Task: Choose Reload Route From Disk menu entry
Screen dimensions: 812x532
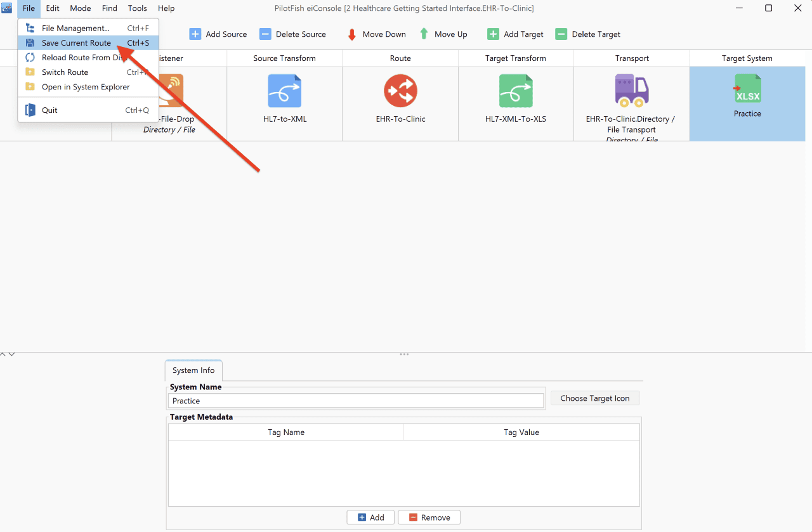Action: [88, 58]
